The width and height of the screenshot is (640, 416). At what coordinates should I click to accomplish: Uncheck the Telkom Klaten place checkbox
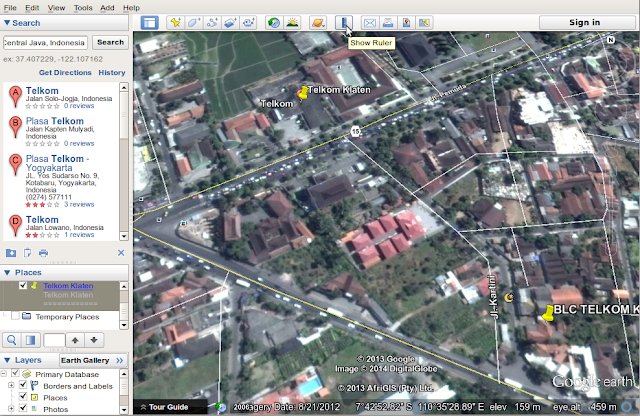point(23,285)
